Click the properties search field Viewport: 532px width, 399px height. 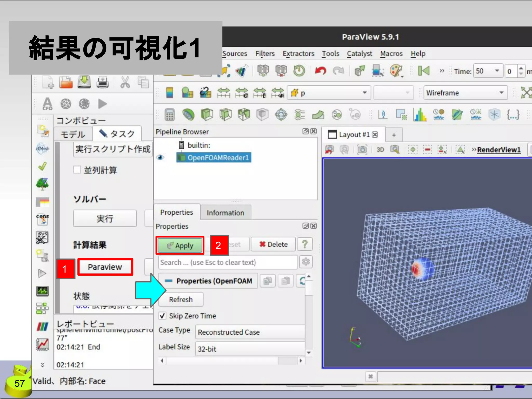coord(228,262)
